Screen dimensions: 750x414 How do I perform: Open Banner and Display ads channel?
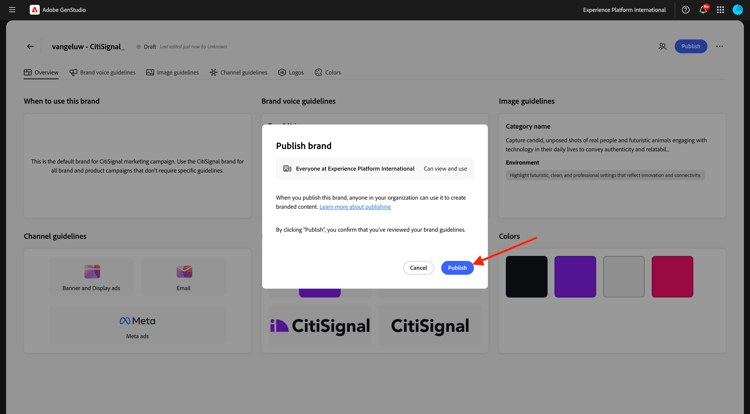point(91,277)
